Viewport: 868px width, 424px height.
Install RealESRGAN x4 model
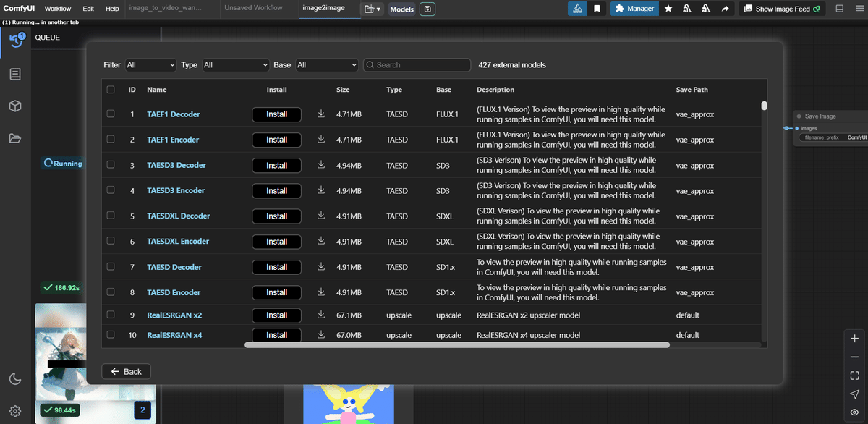point(276,335)
